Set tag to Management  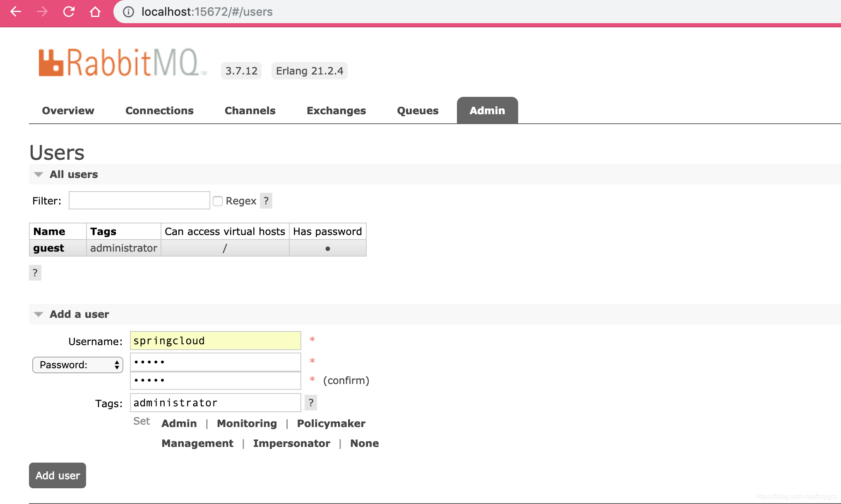[197, 443]
